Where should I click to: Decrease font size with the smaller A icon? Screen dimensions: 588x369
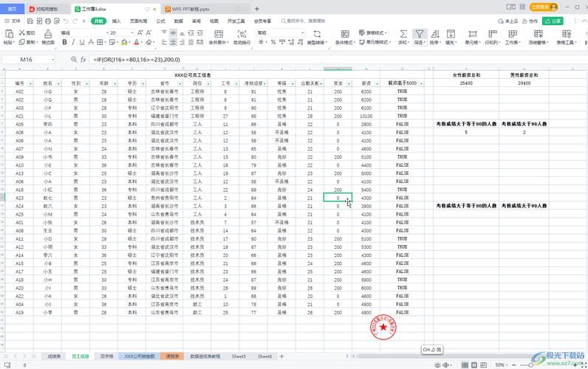pos(148,33)
